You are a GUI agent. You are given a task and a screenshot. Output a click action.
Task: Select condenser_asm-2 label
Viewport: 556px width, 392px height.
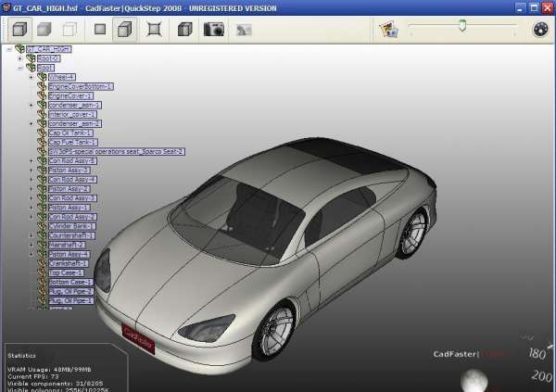click(x=75, y=123)
